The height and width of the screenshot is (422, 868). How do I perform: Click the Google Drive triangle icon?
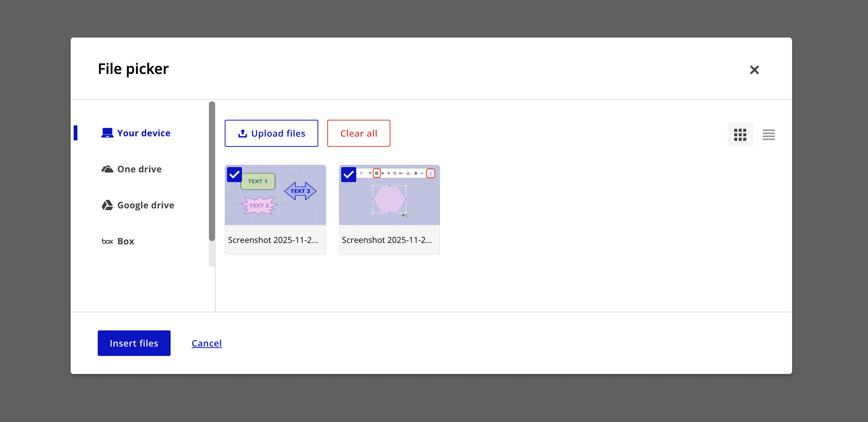tap(107, 205)
